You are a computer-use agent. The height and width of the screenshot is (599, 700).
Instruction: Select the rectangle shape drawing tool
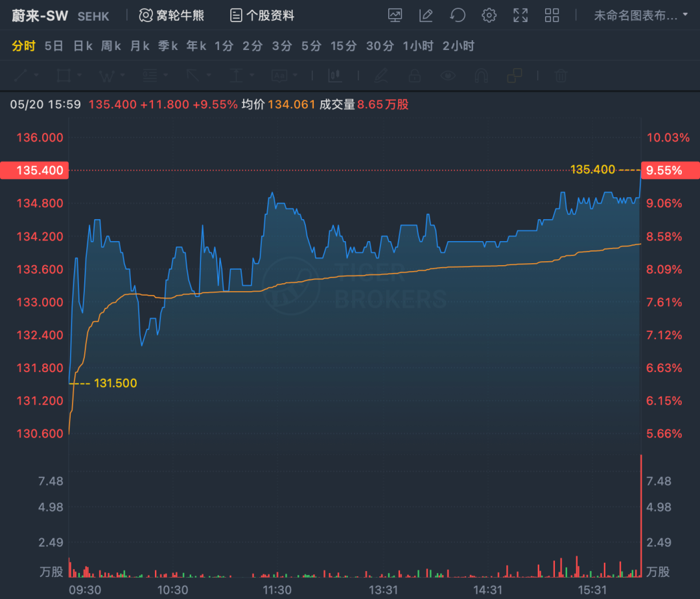(x=64, y=75)
